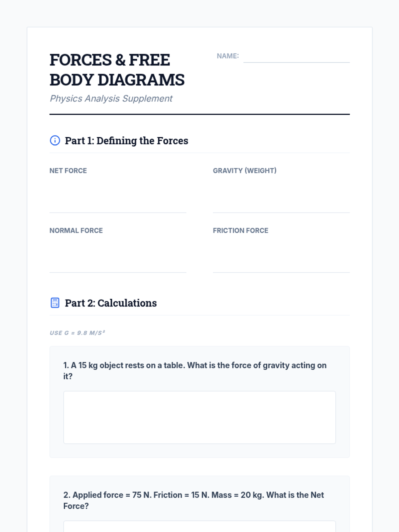
Task: Click the Use g = 9.8 m/s² note
Action: pyautogui.click(x=77, y=333)
